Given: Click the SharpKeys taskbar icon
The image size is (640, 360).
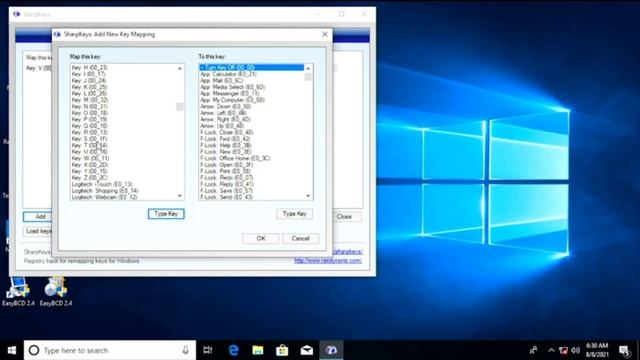Looking at the screenshot, I should [x=331, y=350].
